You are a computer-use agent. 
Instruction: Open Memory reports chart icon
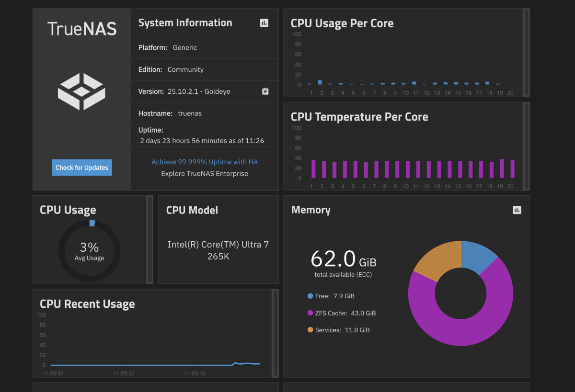(517, 210)
